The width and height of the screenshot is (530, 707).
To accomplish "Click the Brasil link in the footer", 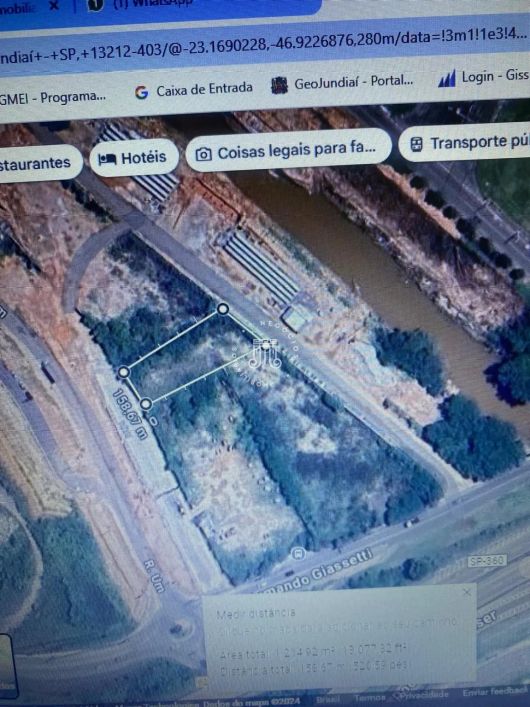I will pos(328,700).
